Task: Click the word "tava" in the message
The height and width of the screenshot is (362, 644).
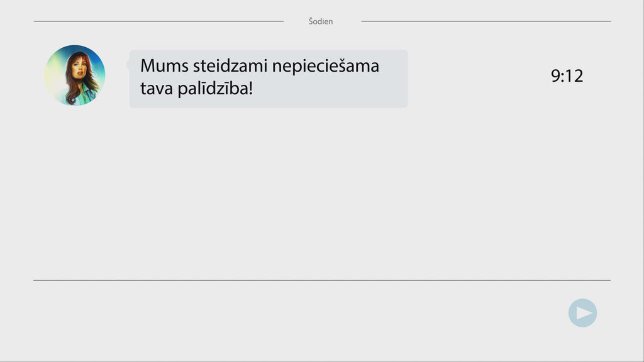Action: [156, 88]
